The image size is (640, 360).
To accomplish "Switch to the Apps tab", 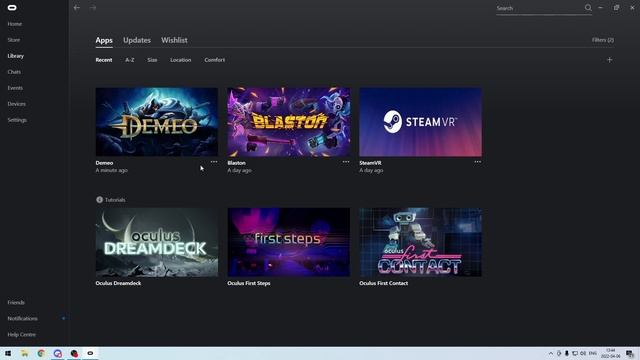I will pyautogui.click(x=104, y=40).
